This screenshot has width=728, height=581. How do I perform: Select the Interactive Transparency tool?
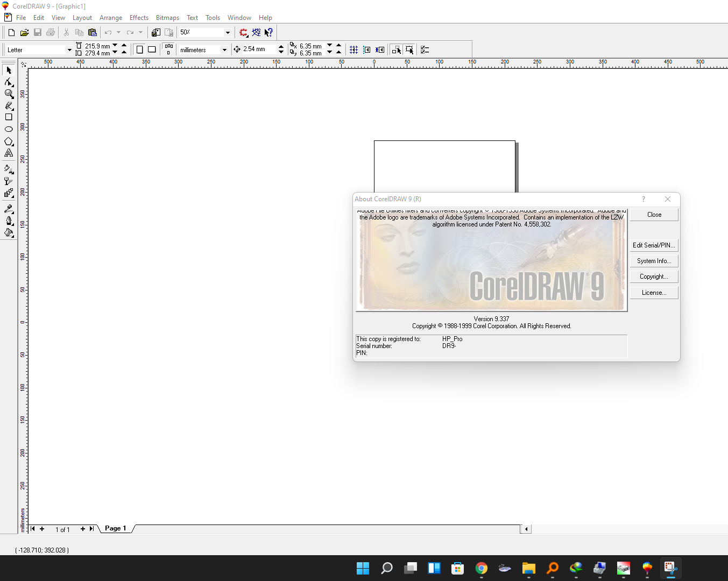click(x=9, y=181)
